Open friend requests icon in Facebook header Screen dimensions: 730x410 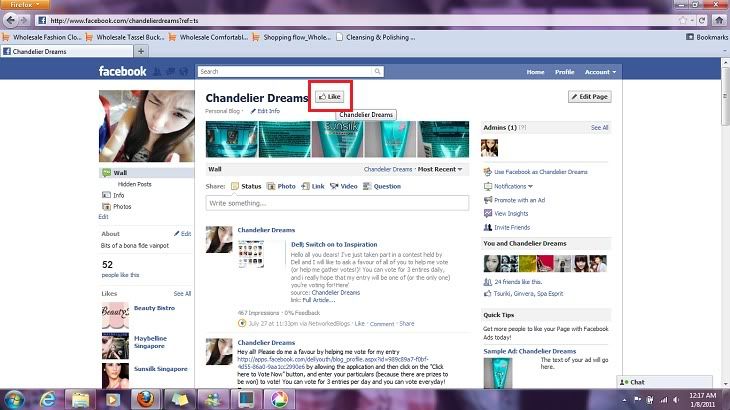click(x=157, y=72)
